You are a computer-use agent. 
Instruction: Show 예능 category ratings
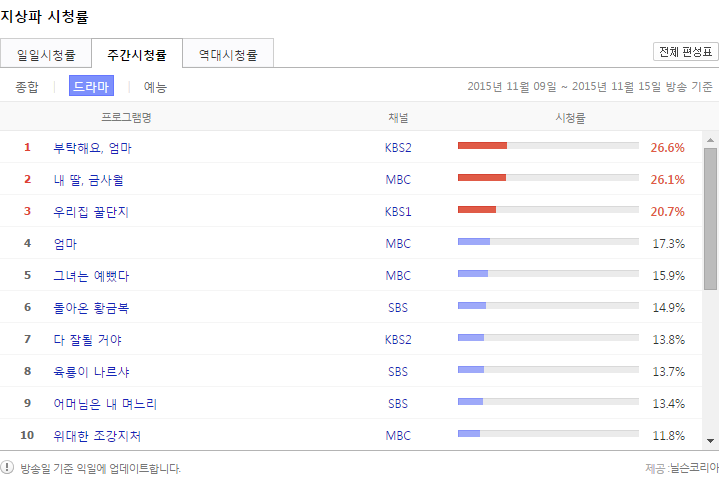(155, 87)
